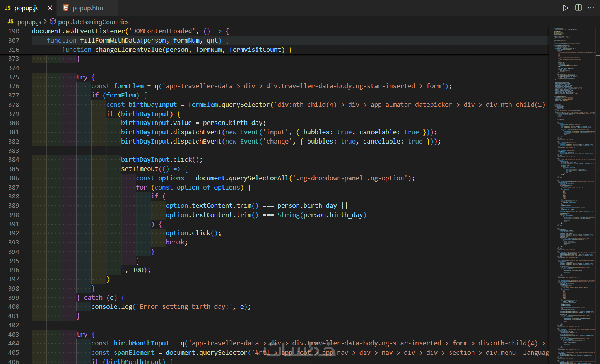Click 'if (birthDayInput) {' on line 379

144,114
